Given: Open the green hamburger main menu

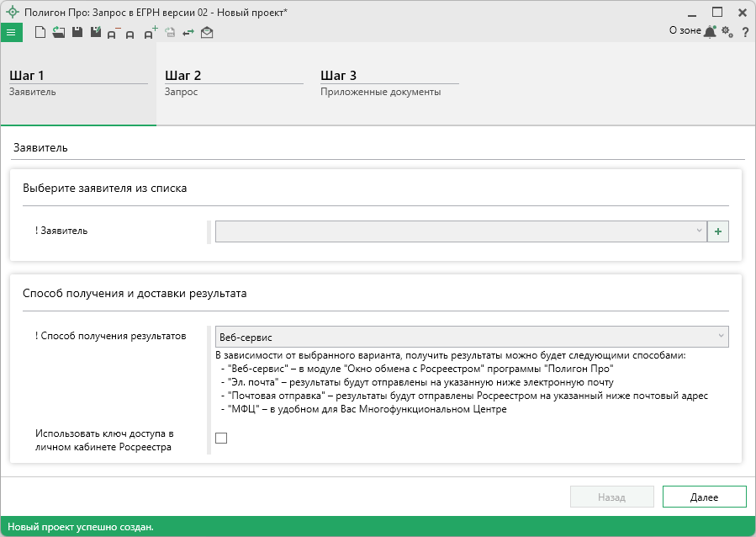Looking at the screenshot, I should click(11, 32).
